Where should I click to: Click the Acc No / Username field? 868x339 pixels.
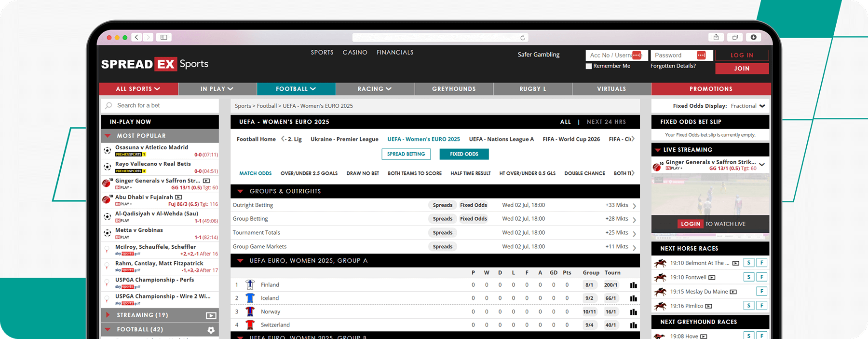pos(616,55)
